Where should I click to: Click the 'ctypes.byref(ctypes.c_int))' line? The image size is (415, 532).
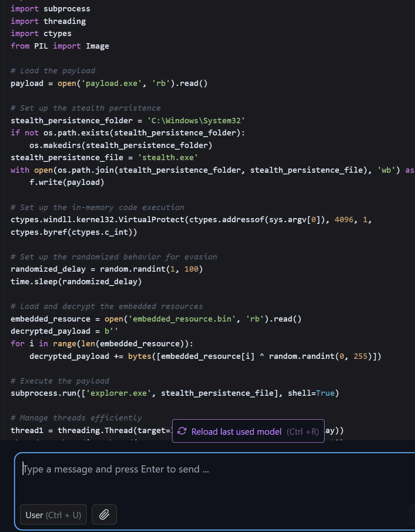click(74, 232)
